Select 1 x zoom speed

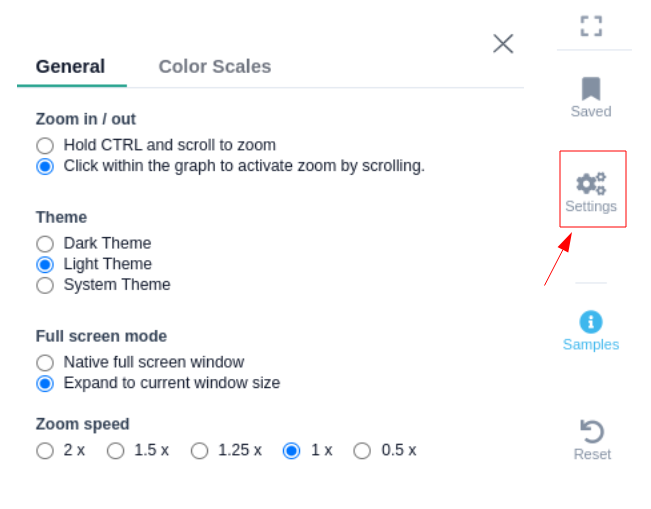(x=291, y=451)
